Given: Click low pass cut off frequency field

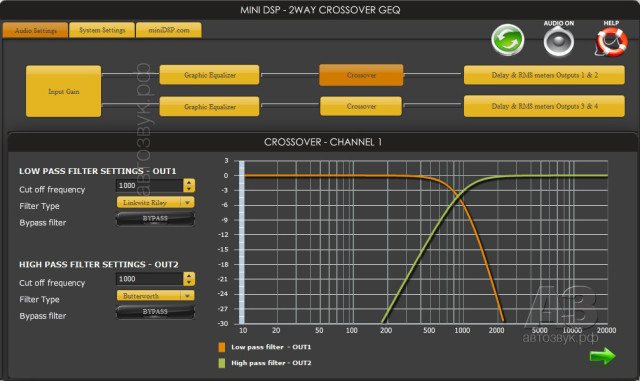Looking at the screenshot, I should (x=149, y=185).
